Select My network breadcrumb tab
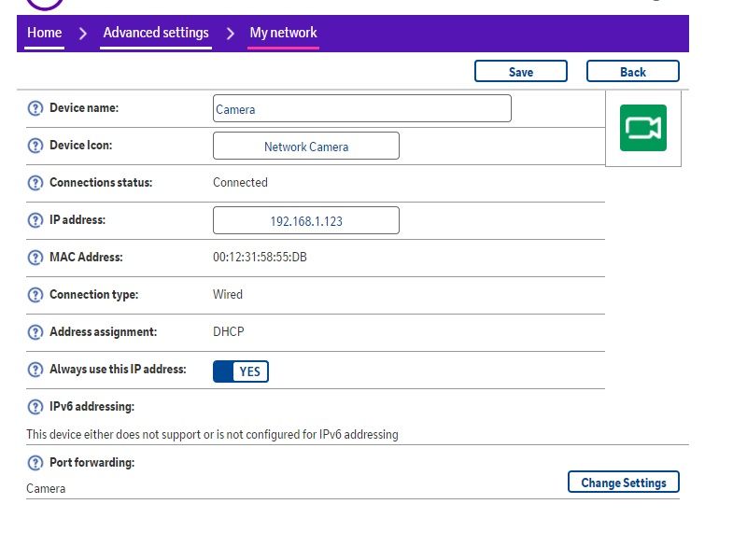The image size is (747, 560). coord(283,33)
